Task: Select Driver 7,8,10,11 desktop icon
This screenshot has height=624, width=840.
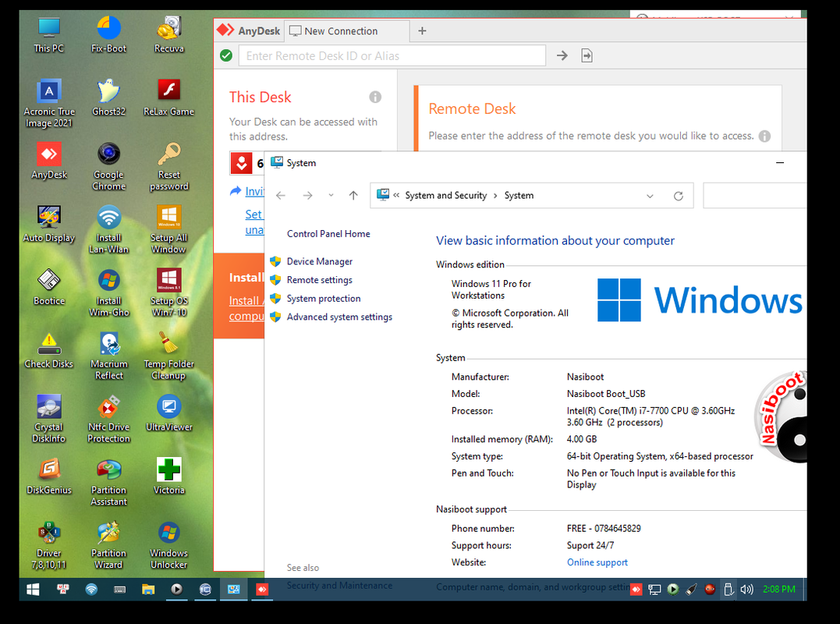Action: tap(49, 546)
